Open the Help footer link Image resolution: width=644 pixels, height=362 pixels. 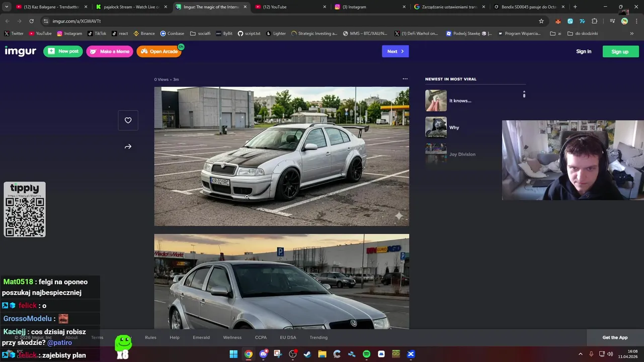point(175,337)
